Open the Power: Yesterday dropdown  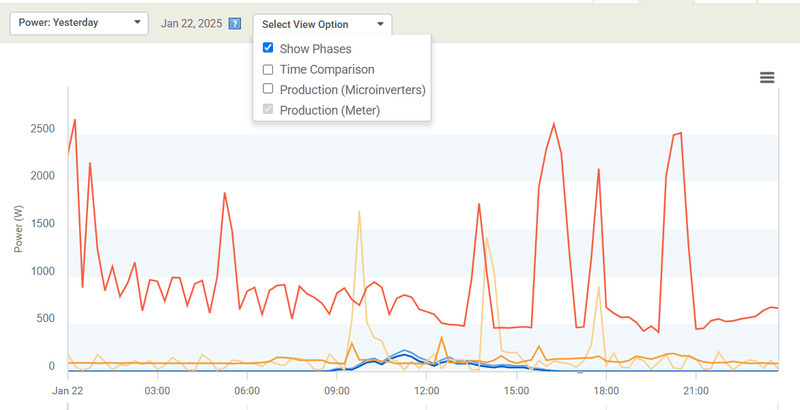[78, 23]
